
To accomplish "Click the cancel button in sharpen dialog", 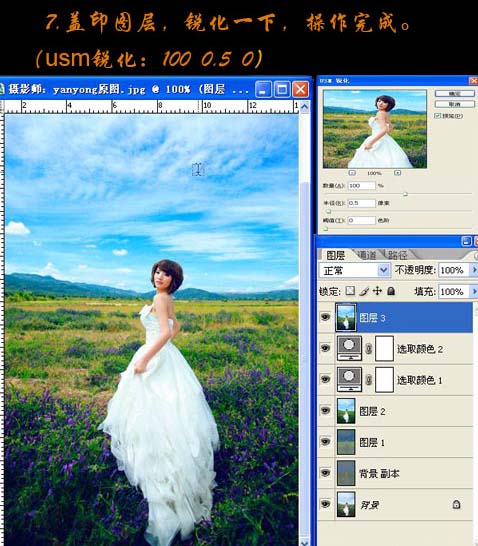I will [x=454, y=104].
